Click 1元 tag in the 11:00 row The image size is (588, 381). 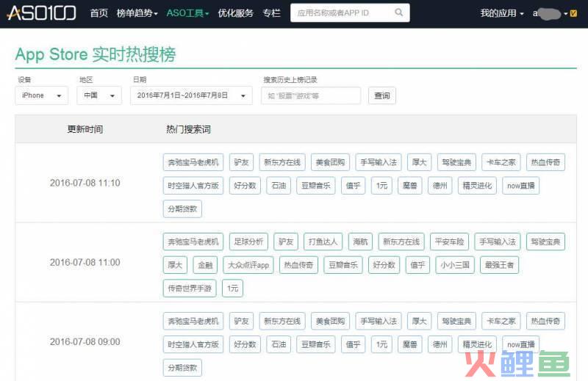232,288
